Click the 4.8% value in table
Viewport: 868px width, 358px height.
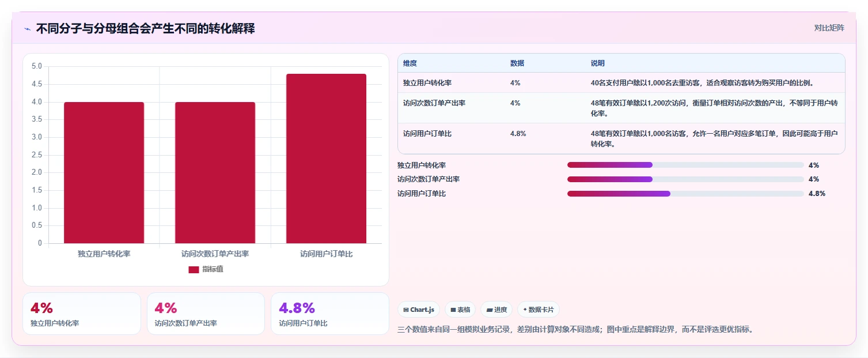(518, 134)
